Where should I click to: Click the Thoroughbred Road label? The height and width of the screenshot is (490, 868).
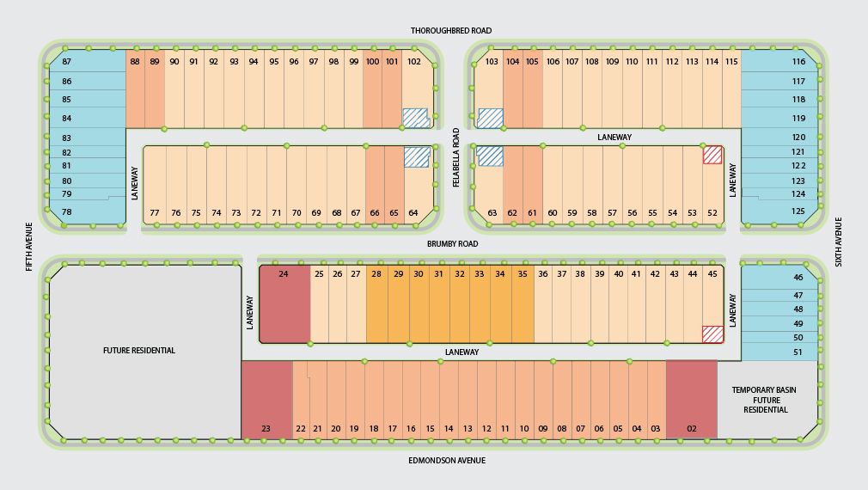[x=451, y=30]
